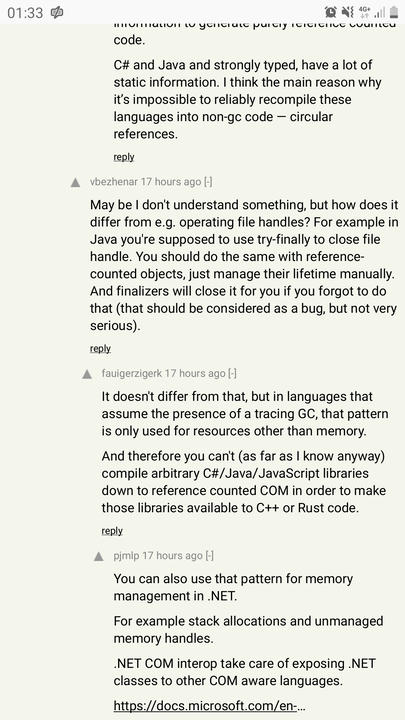Collapse pjmlp's comment with [-]
The width and height of the screenshot is (405, 720).
[209, 556]
